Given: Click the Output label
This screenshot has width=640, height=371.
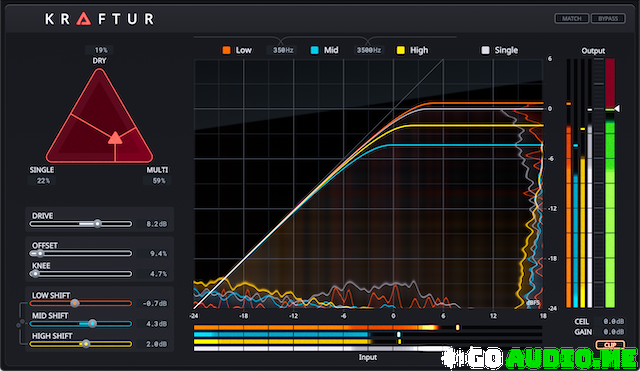Looking at the screenshot, I should [x=593, y=51].
